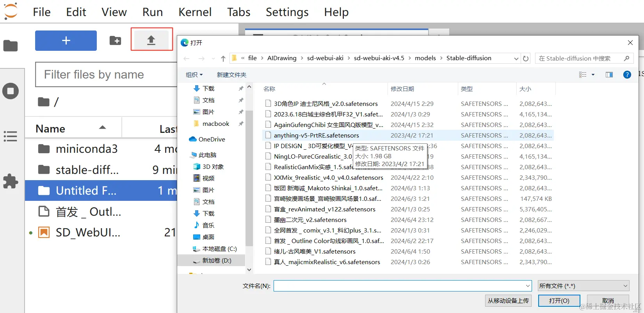Open the Help menu
The image size is (644, 313).
point(336,12)
